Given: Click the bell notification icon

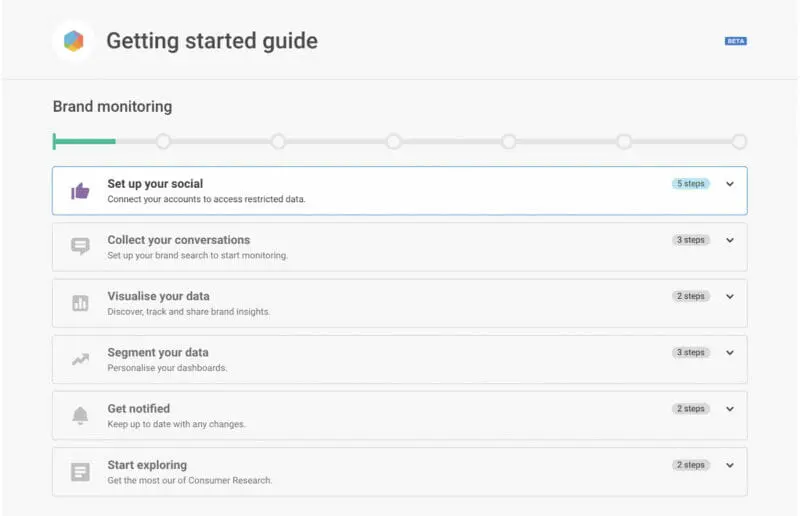Looking at the screenshot, I should 80,416.
